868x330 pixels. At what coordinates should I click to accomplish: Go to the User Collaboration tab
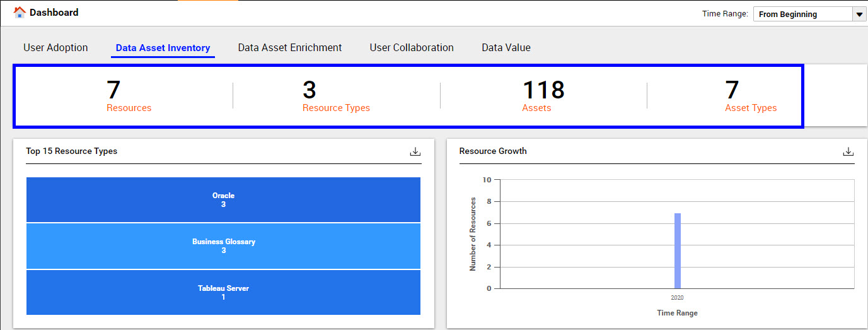[x=412, y=47]
